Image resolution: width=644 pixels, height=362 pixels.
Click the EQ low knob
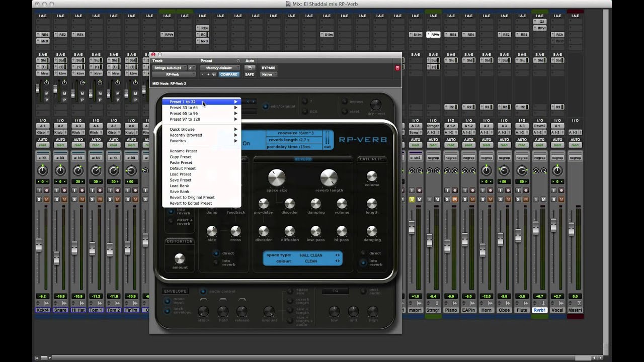[334, 311]
